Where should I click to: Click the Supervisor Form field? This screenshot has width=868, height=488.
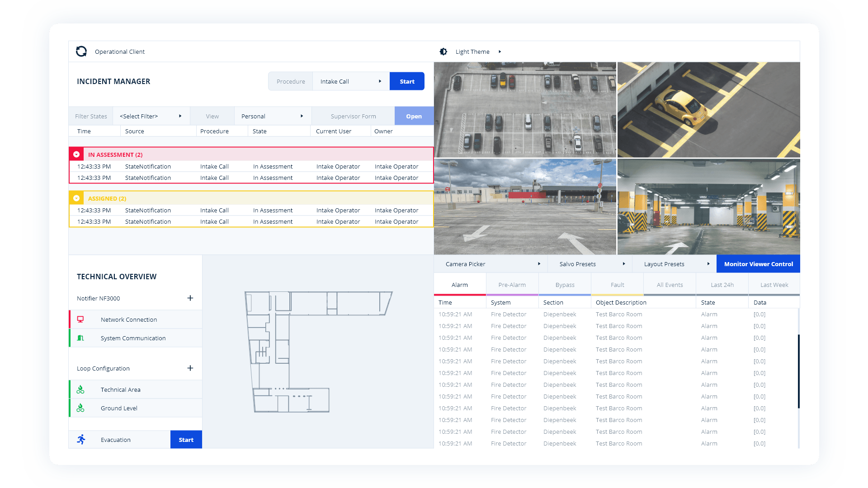(353, 116)
